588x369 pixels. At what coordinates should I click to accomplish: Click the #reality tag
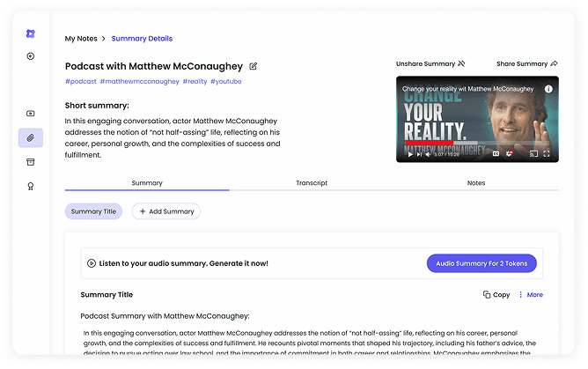[195, 81]
